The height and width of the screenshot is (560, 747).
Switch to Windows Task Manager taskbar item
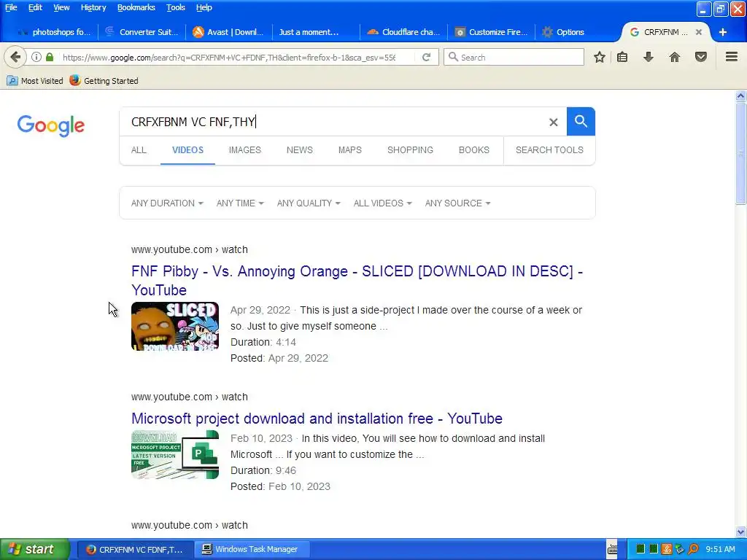252,550
